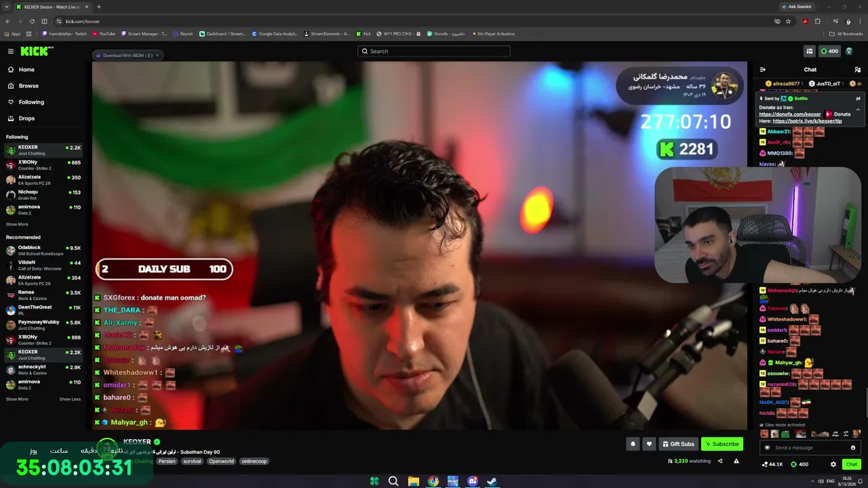
Task: Click the Send a message field
Action: pos(810,447)
